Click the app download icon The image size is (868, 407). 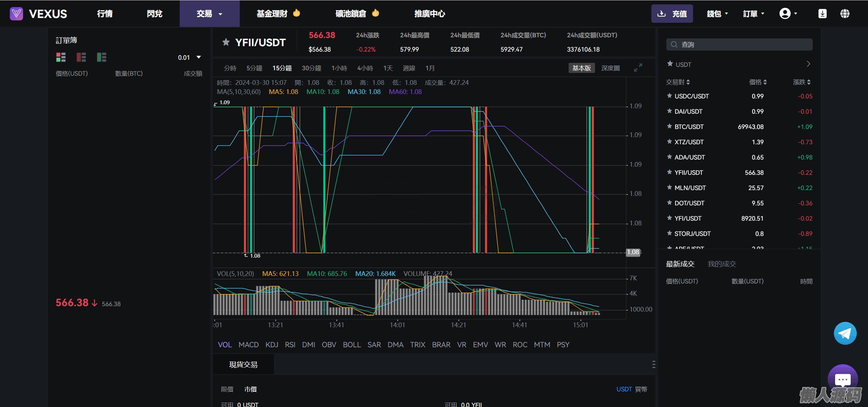click(822, 14)
